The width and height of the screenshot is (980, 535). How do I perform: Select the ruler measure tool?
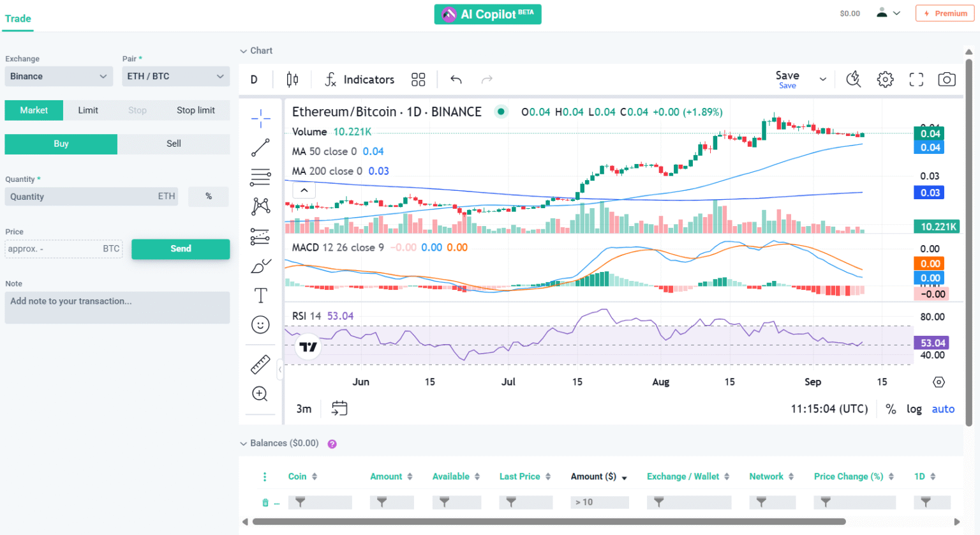260,364
